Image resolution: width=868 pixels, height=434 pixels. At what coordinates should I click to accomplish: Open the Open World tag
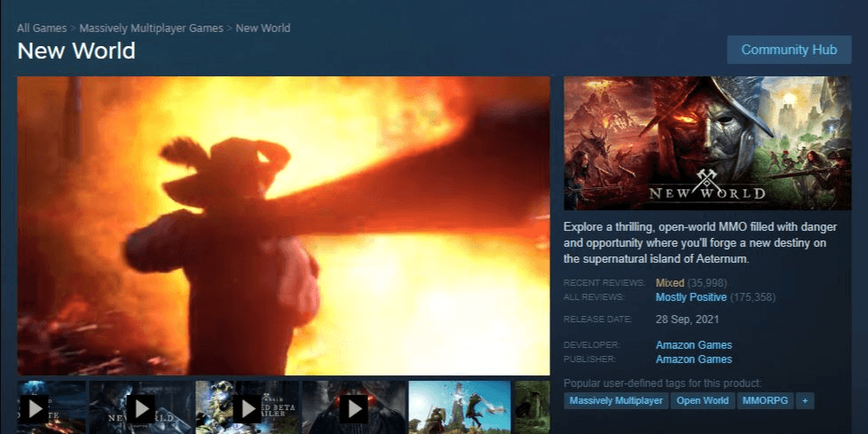pos(703,401)
